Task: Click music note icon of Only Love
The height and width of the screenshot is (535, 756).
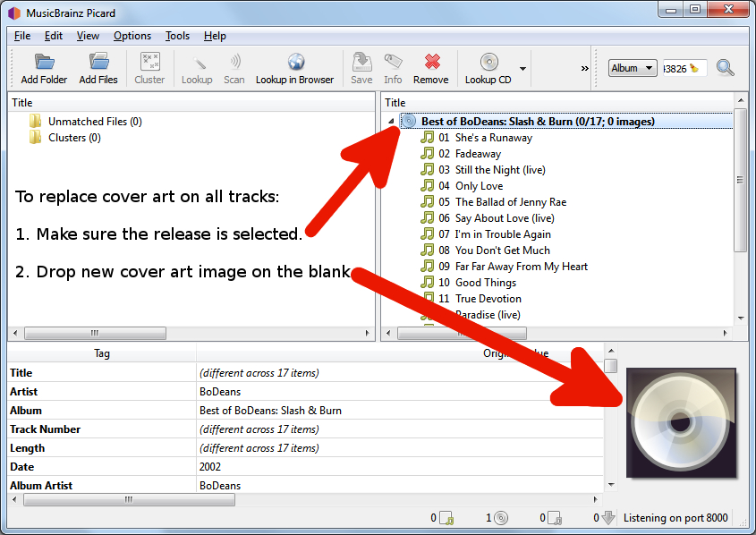Action: pos(427,185)
